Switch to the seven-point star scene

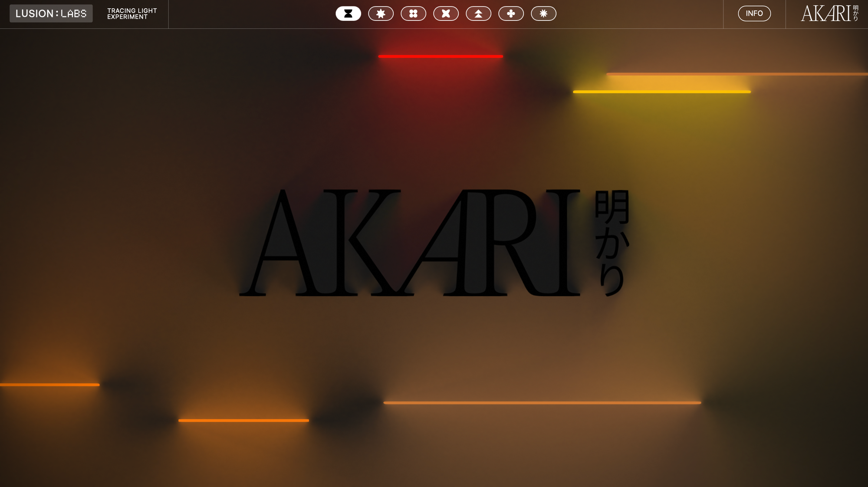pyautogui.click(x=381, y=13)
